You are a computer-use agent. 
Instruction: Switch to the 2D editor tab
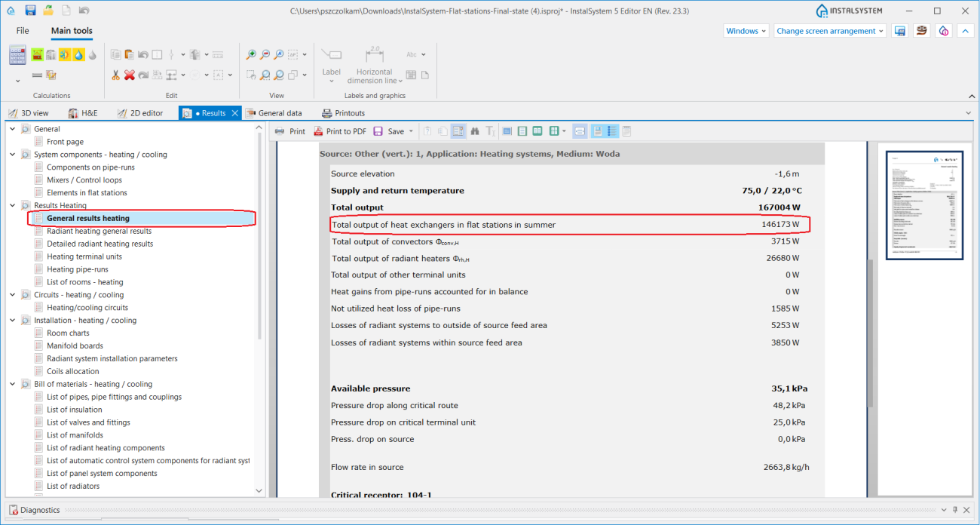pyautogui.click(x=140, y=113)
